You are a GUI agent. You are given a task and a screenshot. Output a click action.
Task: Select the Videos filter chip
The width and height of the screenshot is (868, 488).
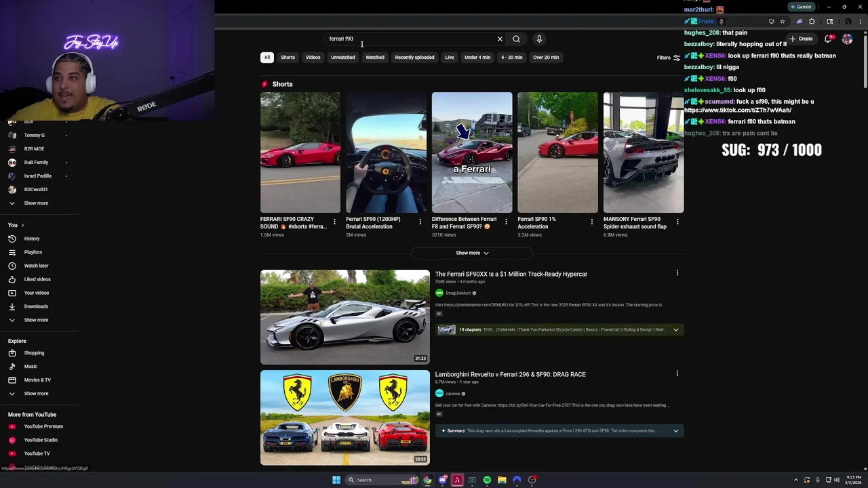(313, 57)
